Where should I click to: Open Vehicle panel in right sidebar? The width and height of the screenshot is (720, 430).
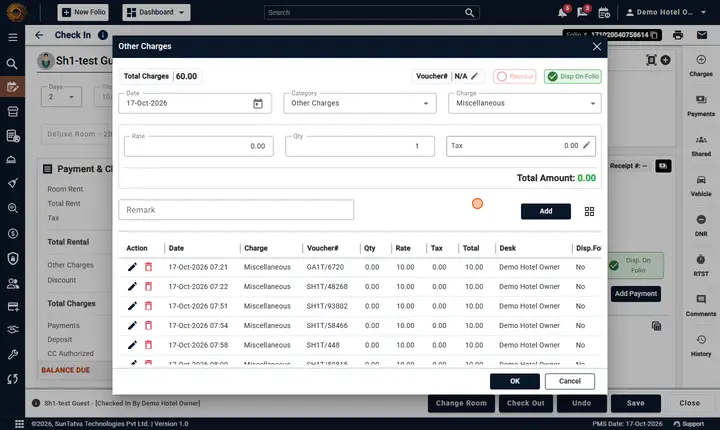pyautogui.click(x=701, y=186)
